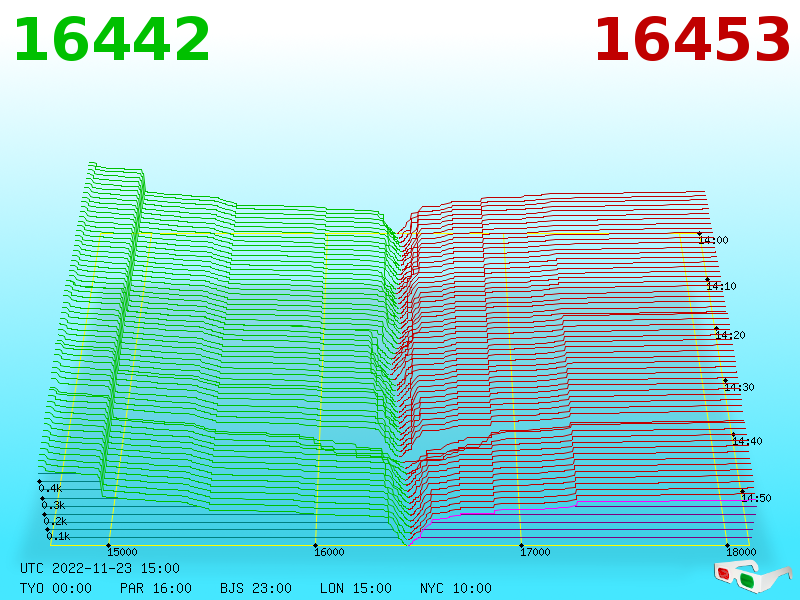
Task: Click the NYC 10:00 clock
Action: click(456, 588)
